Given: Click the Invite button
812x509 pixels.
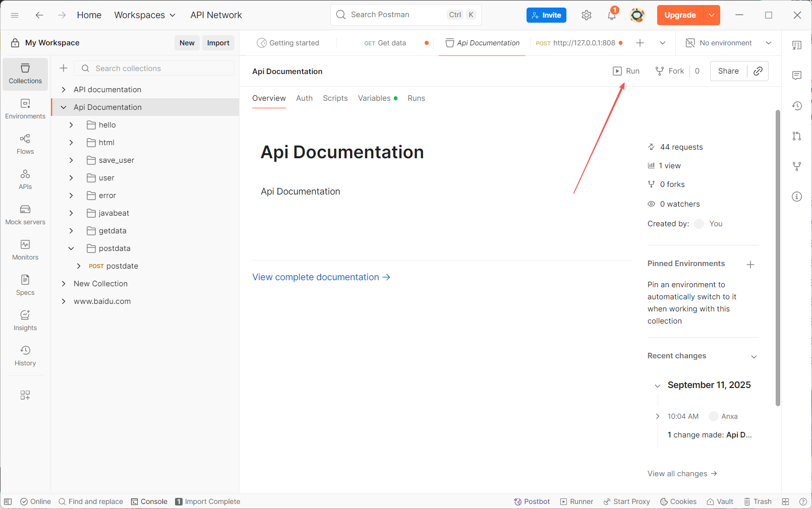Looking at the screenshot, I should (546, 15).
